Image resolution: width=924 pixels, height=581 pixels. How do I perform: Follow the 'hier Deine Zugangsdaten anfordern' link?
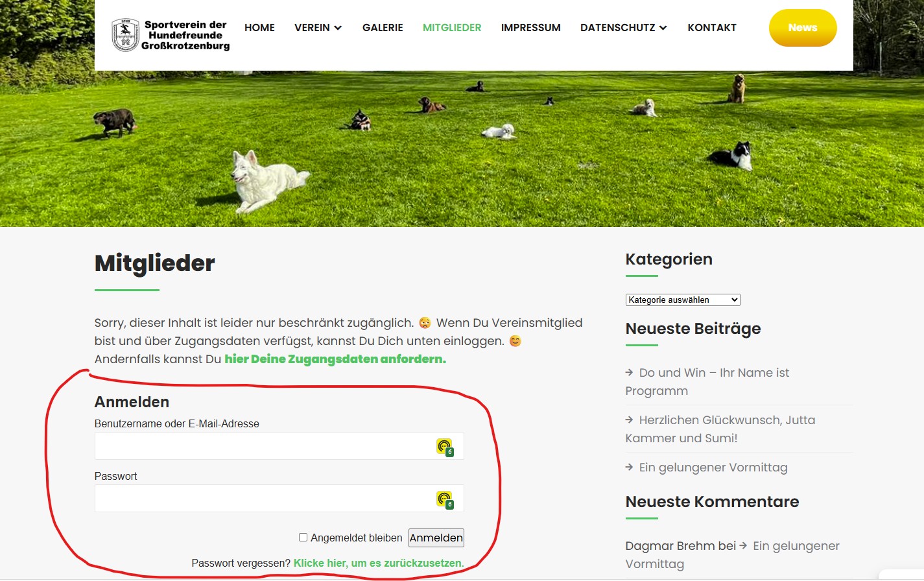335,359
